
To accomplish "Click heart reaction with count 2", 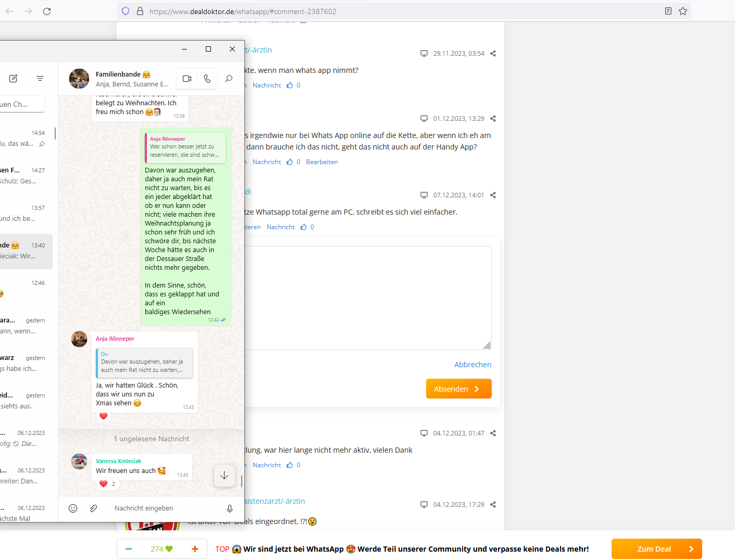I will [x=108, y=484].
